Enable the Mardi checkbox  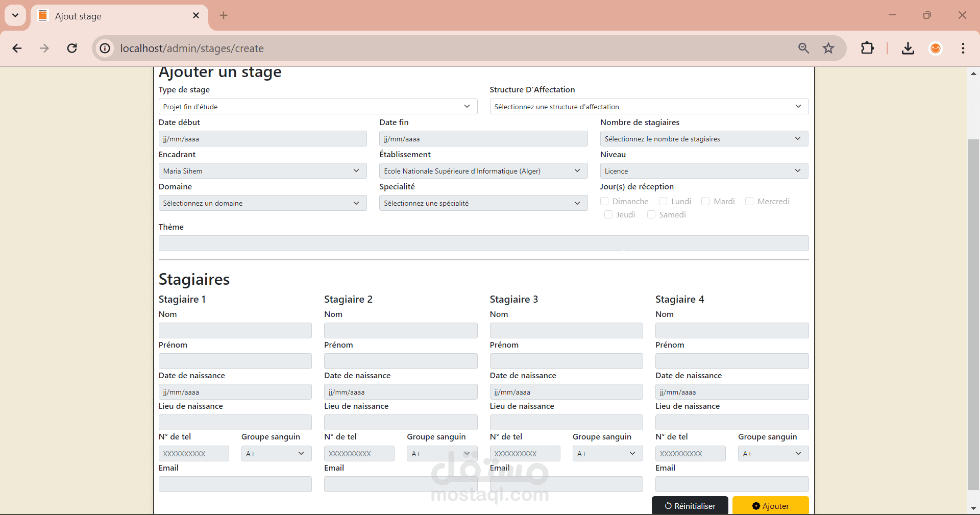705,202
